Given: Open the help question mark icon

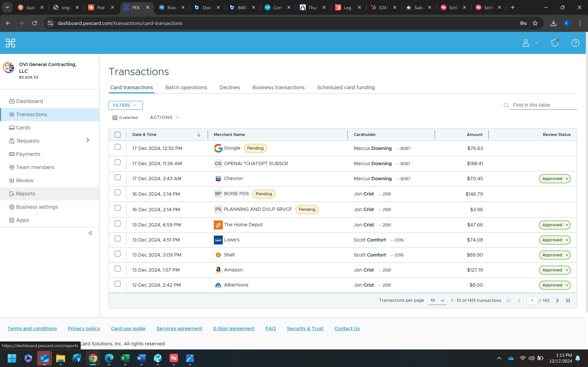Looking at the screenshot, I should [575, 43].
